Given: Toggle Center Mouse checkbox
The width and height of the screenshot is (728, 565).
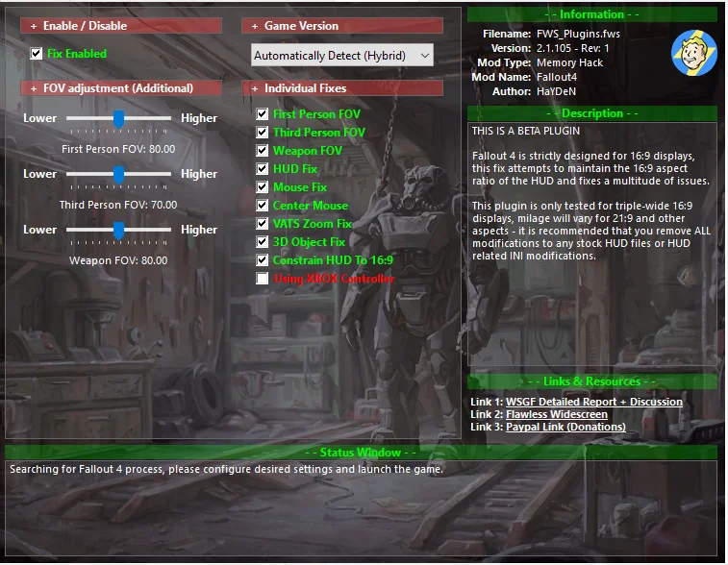Looking at the screenshot, I should pyautogui.click(x=263, y=205).
